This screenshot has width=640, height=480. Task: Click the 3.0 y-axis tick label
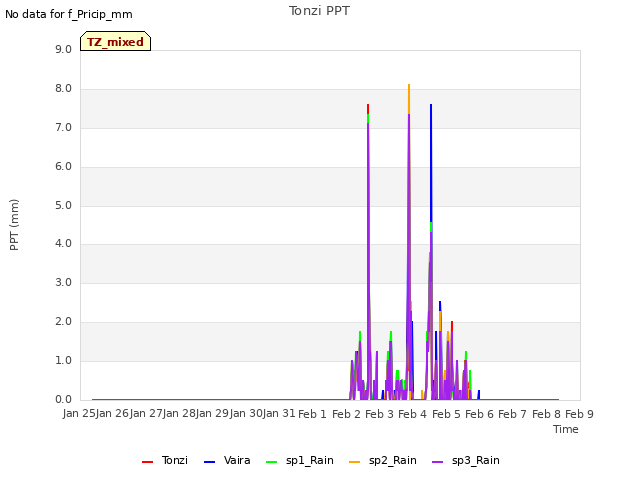(x=63, y=282)
